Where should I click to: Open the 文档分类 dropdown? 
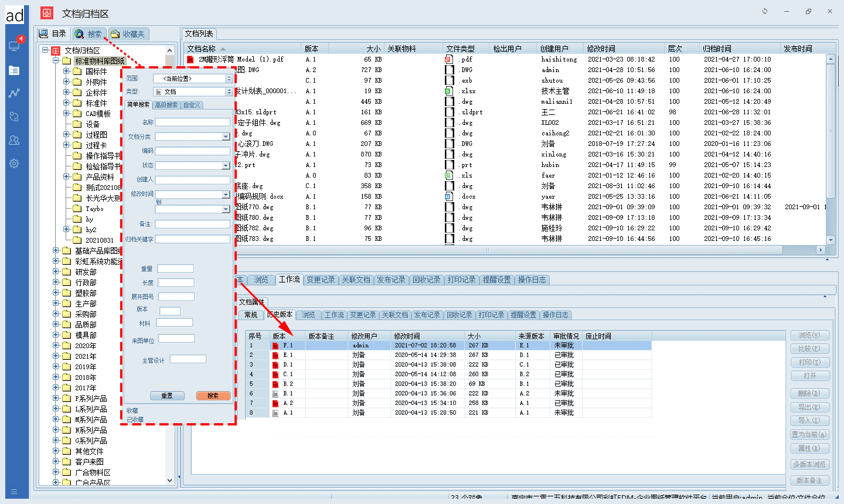tap(226, 137)
